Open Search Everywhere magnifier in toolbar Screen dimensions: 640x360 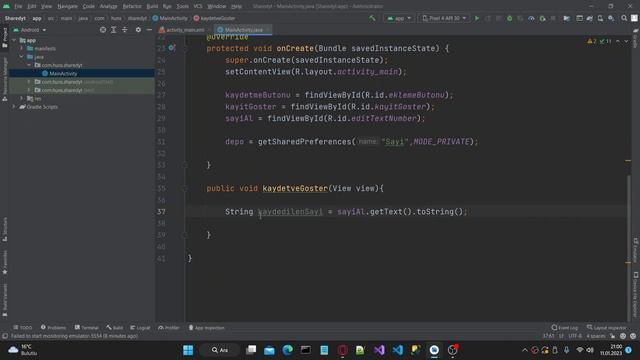[x=624, y=18]
